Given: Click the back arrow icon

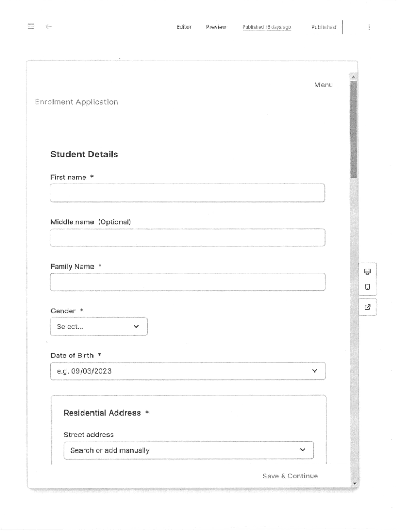Looking at the screenshot, I should (48, 27).
